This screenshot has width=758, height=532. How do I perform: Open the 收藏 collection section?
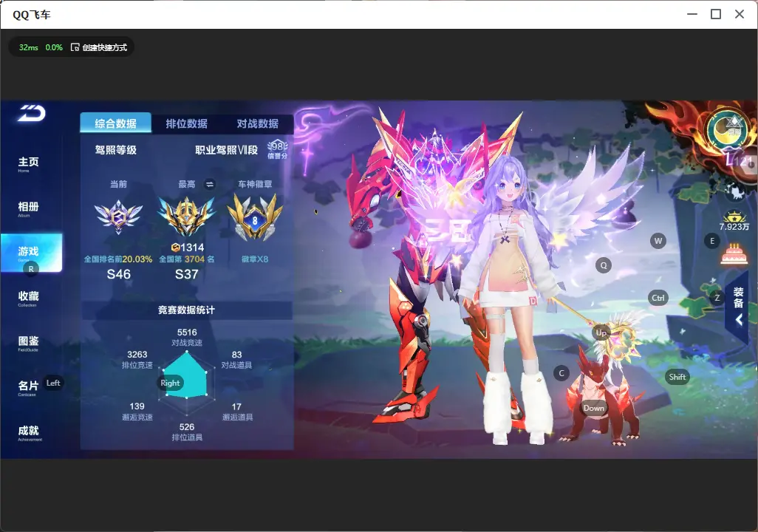click(29, 299)
